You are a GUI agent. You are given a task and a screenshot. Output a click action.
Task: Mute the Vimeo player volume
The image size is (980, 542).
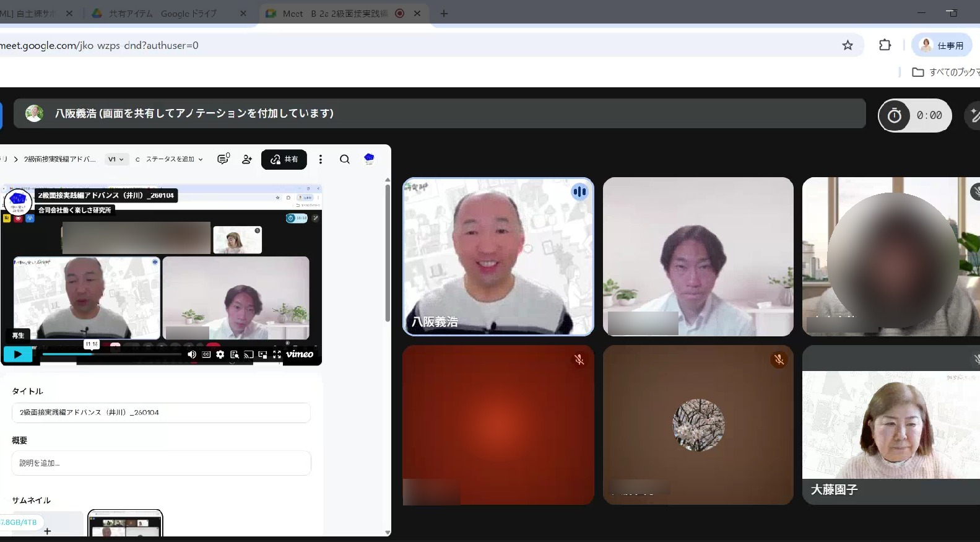pyautogui.click(x=192, y=354)
